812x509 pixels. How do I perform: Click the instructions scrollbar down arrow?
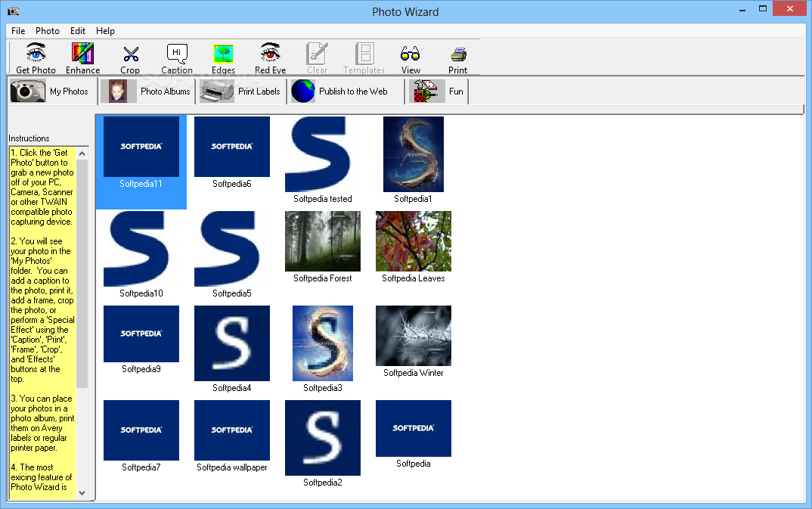click(82, 493)
